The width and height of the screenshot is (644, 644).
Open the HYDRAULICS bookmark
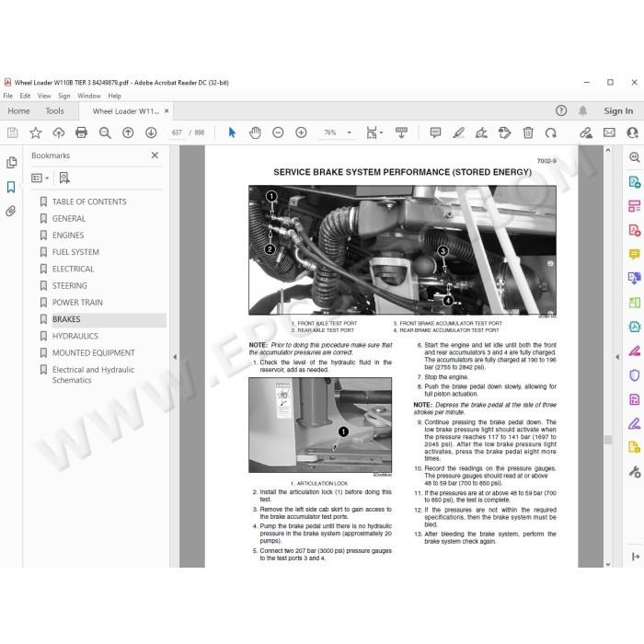pyautogui.click(x=75, y=336)
